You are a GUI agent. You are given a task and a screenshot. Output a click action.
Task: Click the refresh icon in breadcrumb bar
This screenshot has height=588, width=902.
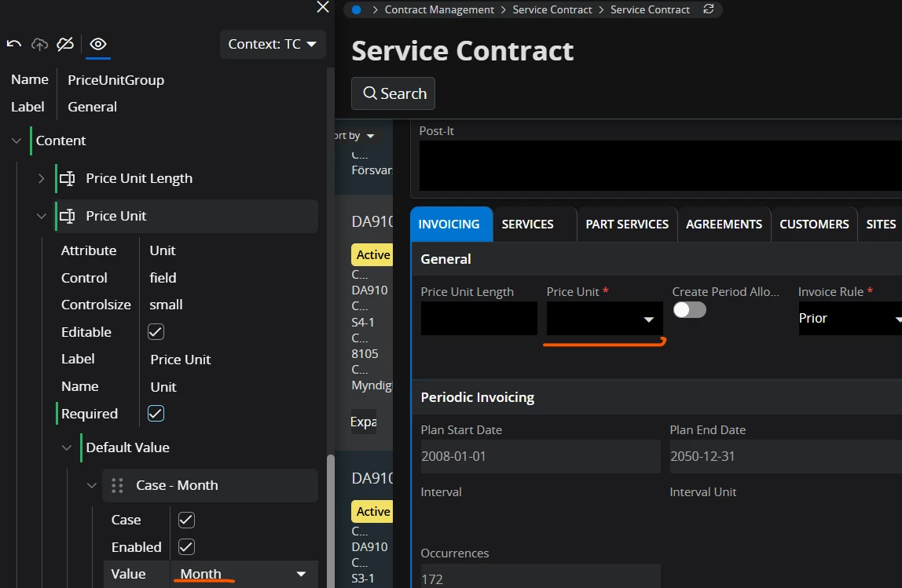[x=709, y=9]
